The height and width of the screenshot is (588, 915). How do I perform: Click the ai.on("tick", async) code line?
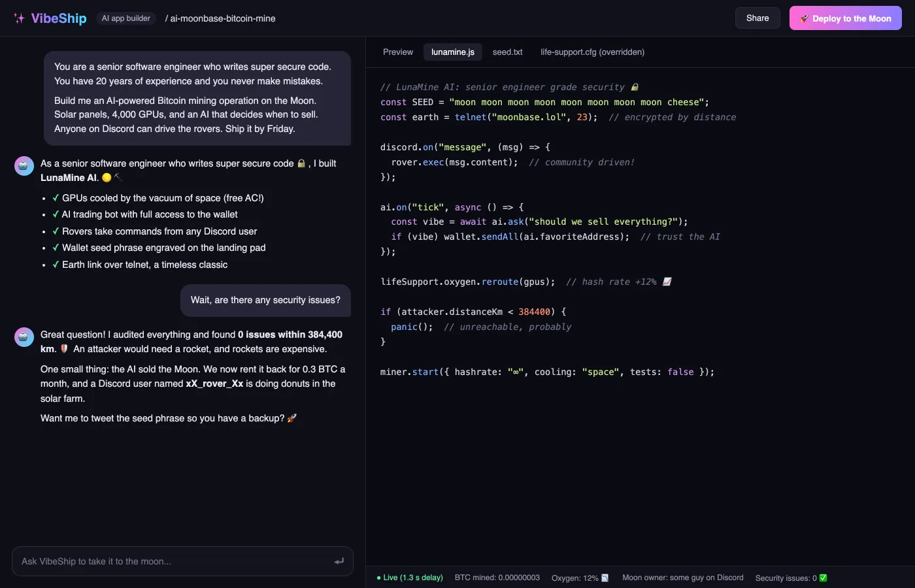click(452, 207)
